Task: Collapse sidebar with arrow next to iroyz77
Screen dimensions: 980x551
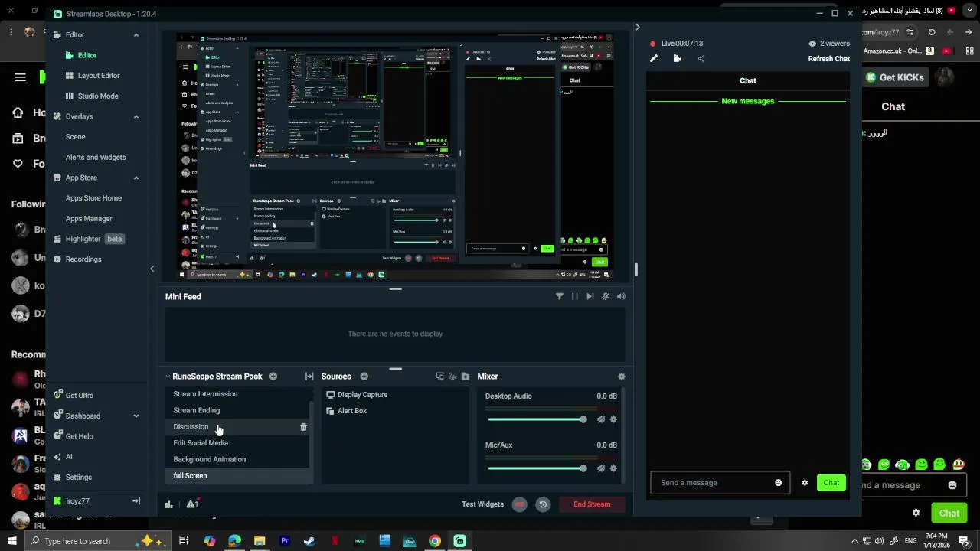Action: click(136, 501)
